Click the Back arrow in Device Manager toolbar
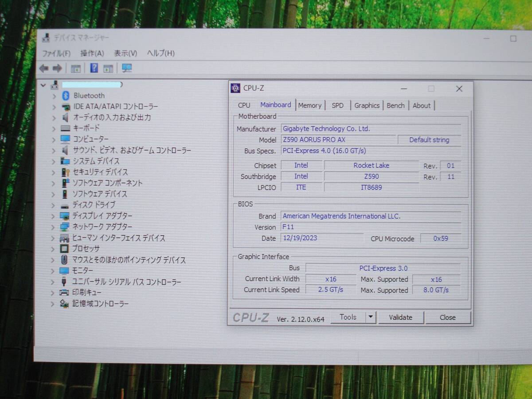The width and height of the screenshot is (532, 399). click(x=43, y=68)
